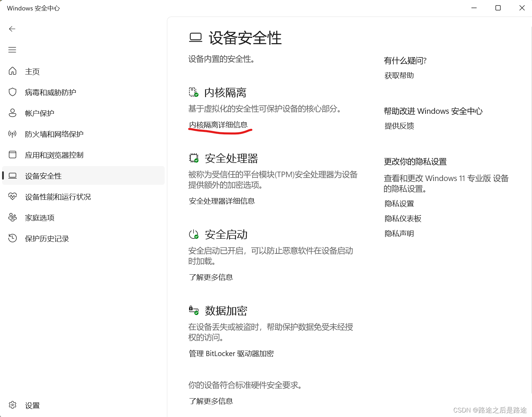
Task: Open 管理 BitLocker 驱动器加密 link
Action: click(231, 353)
